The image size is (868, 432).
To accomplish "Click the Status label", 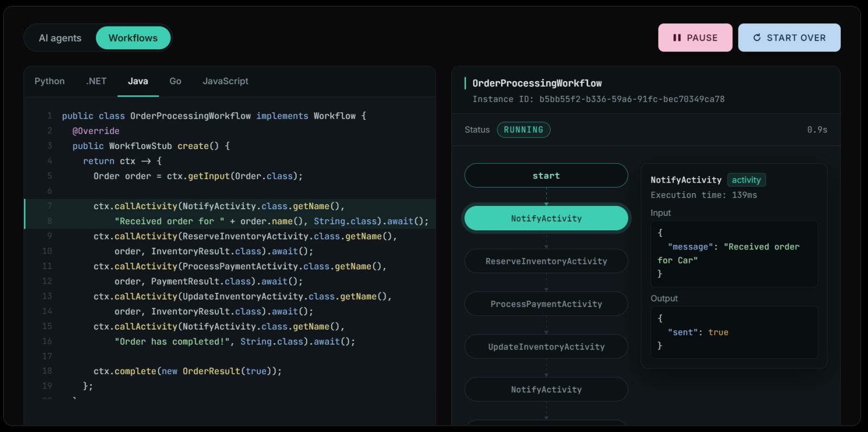I will 477,130.
